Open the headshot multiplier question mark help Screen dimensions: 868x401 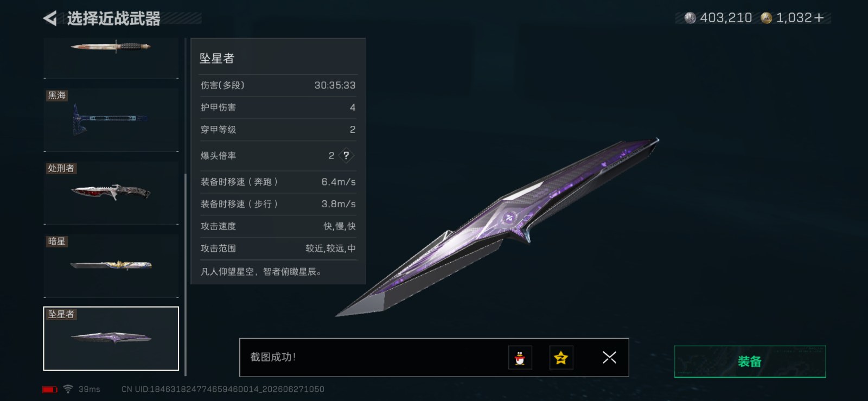coord(346,156)
